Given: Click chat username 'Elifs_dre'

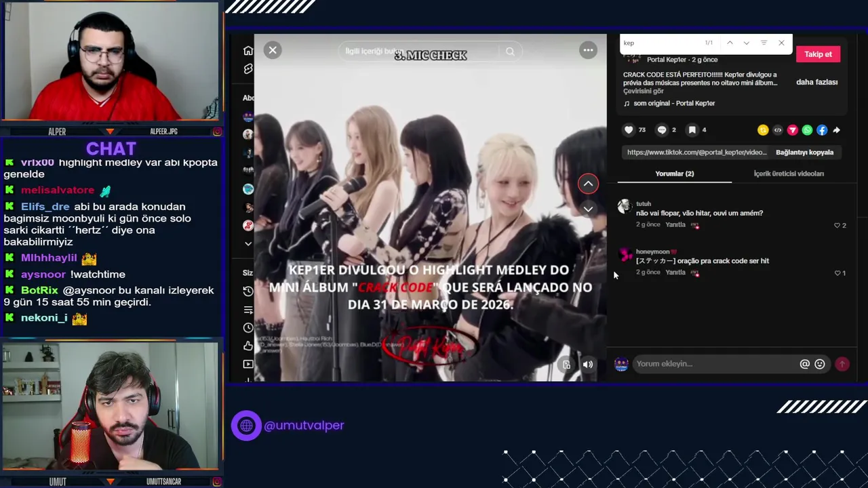Looking at the screenshot, I should 45,207.
